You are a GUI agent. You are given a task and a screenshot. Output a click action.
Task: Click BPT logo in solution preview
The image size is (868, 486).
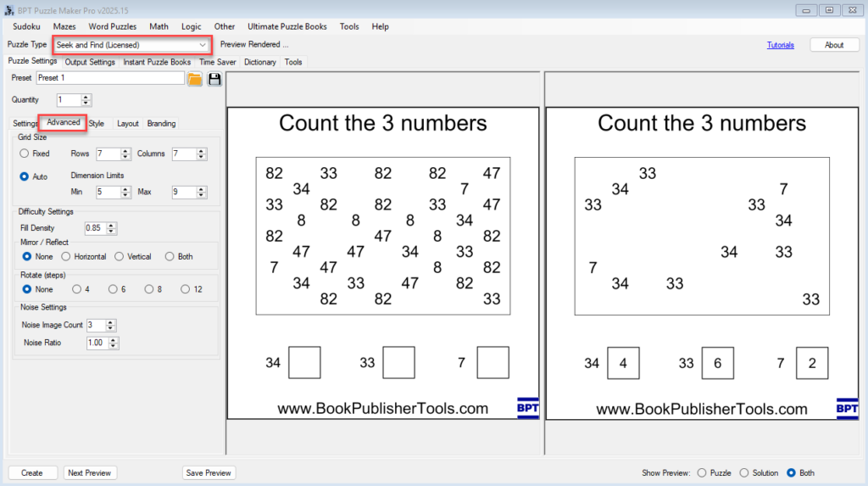pos(846,408)
